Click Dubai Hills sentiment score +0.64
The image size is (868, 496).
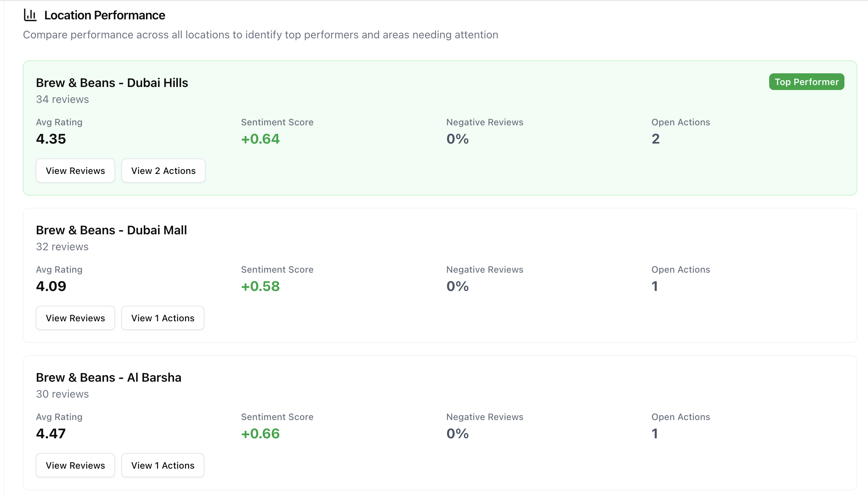click(x=260, y=139)
